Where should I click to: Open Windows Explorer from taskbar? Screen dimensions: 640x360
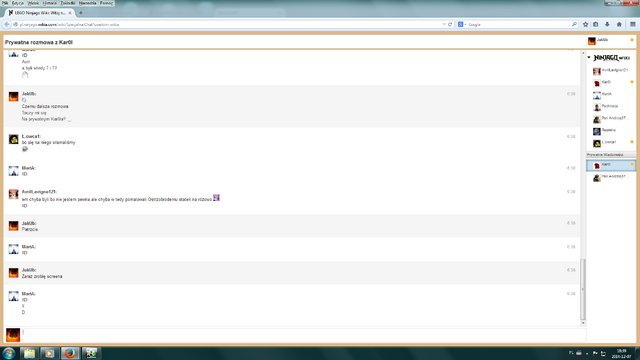29,353
